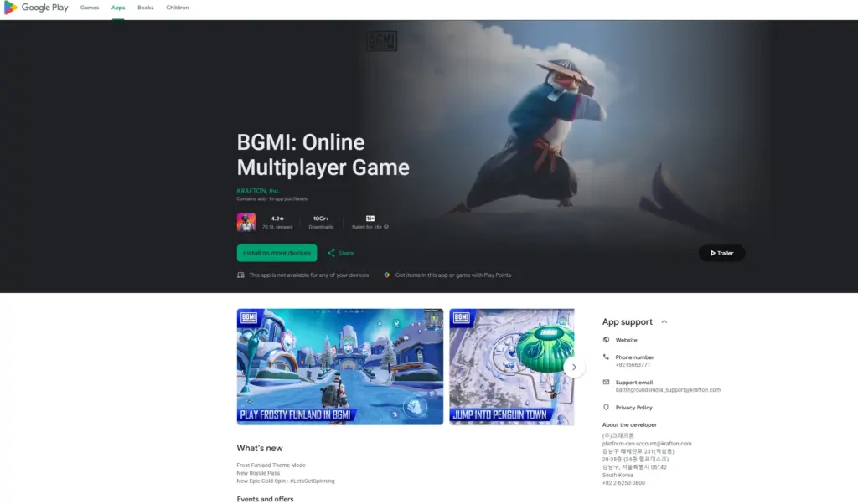The width and height of the screenshot is (858, 504).
Task: Click the Privacy Policy shield icon
Action: pos(606,407)
